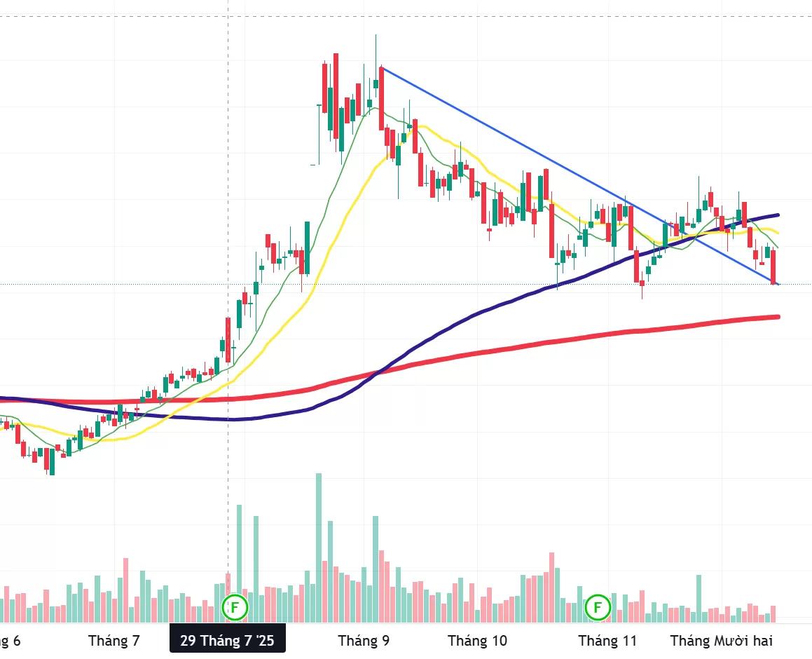Select the Tháng 11 time axis label
The width and height of the screenshot is (812, 659).
607,640
